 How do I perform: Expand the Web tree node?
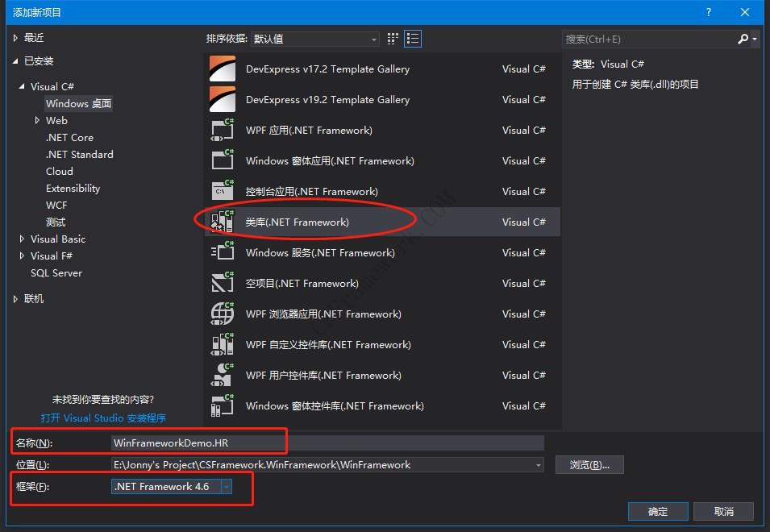point(36,120)
